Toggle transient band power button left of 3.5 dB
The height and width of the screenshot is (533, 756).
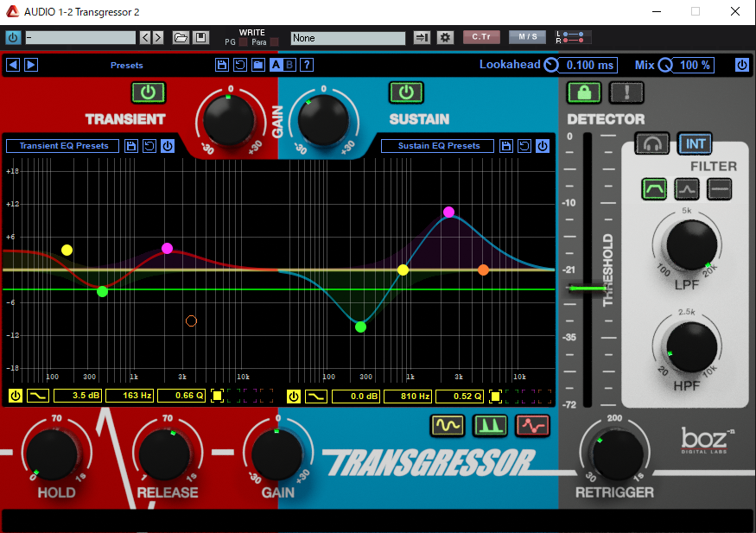tap(16, 397)
